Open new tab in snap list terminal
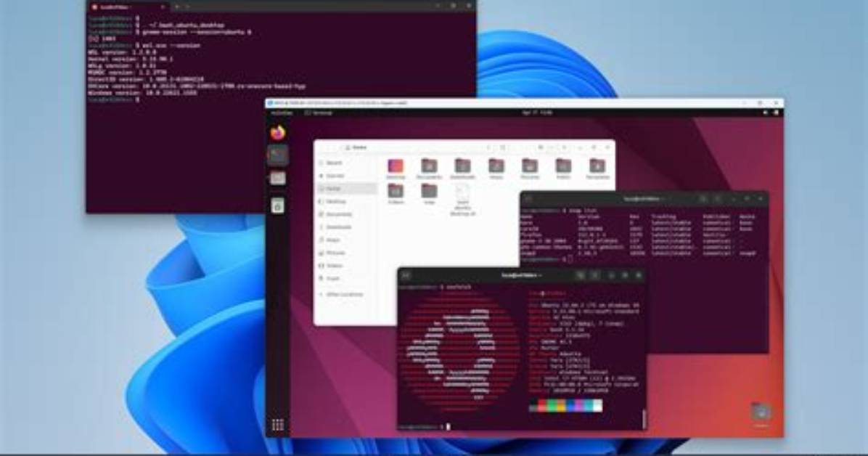Viewport: 868px width, 456px height. pyautogui.click(x=528, y=198)
